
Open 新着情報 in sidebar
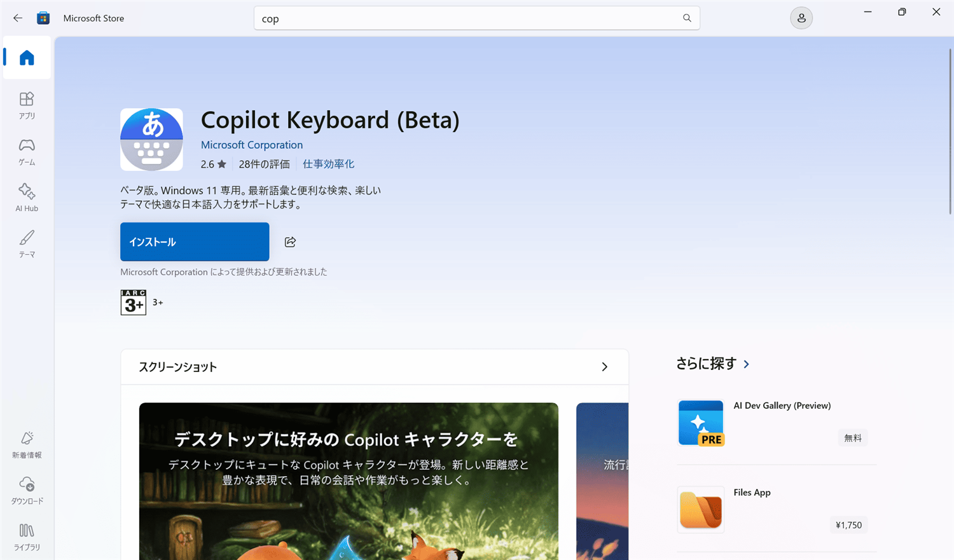point(27,445)
